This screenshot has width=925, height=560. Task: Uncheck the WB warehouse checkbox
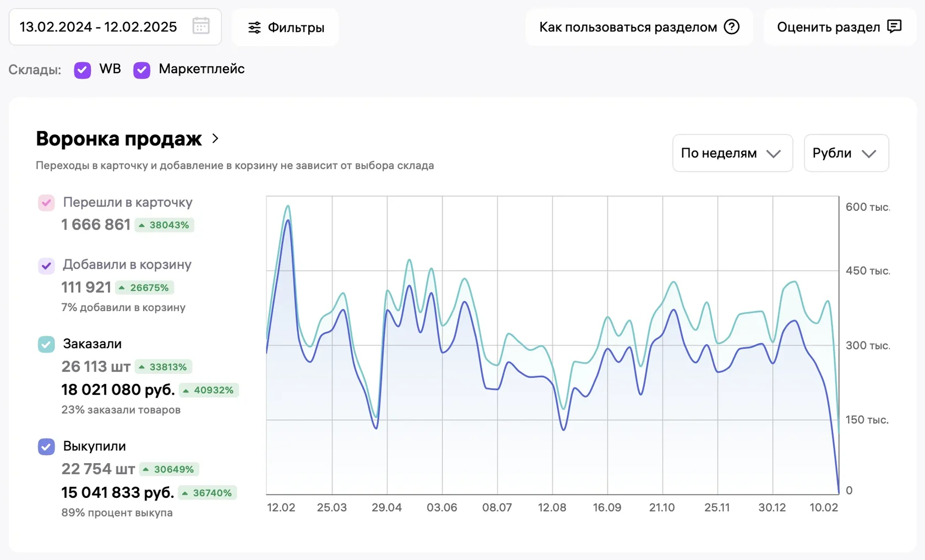click(83, 70)
